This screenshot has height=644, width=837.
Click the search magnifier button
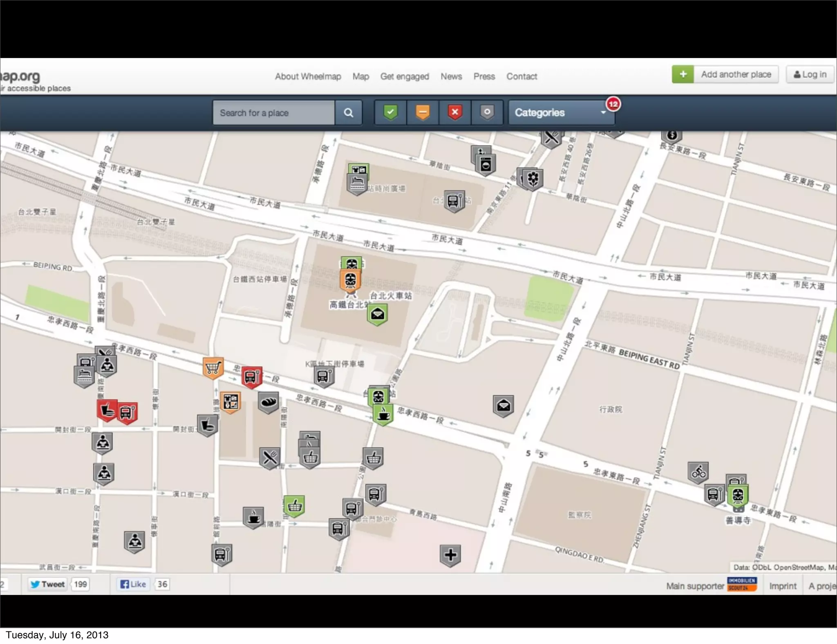pyautogui.click(x=348, y=112)
